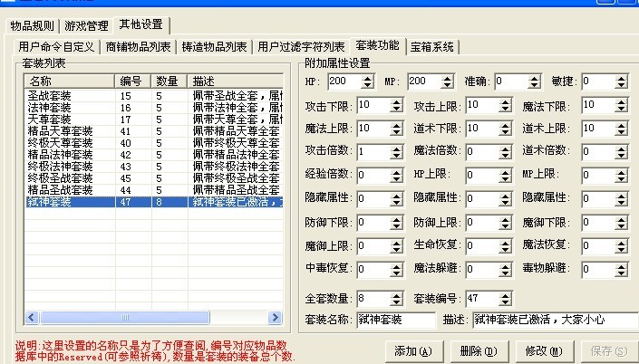The height and width of the screenshot is (364, 639).
Task: Increase the 魔法倍数 value
Action: click(506, 149)
